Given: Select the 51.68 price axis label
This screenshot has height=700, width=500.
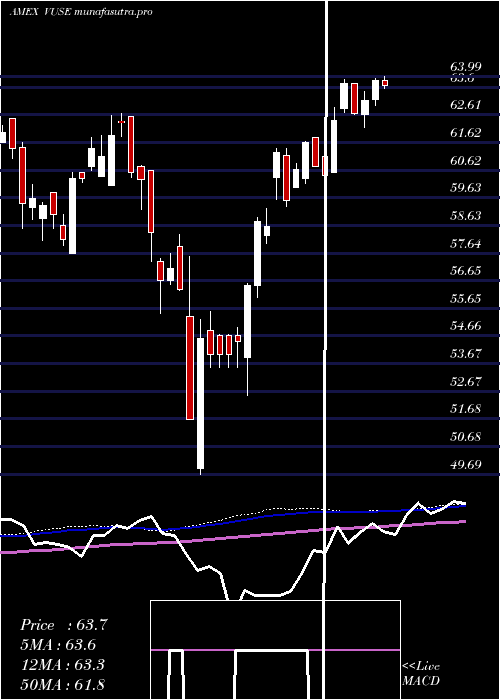Looking at the screenshot, I should [x=466, y=409].
